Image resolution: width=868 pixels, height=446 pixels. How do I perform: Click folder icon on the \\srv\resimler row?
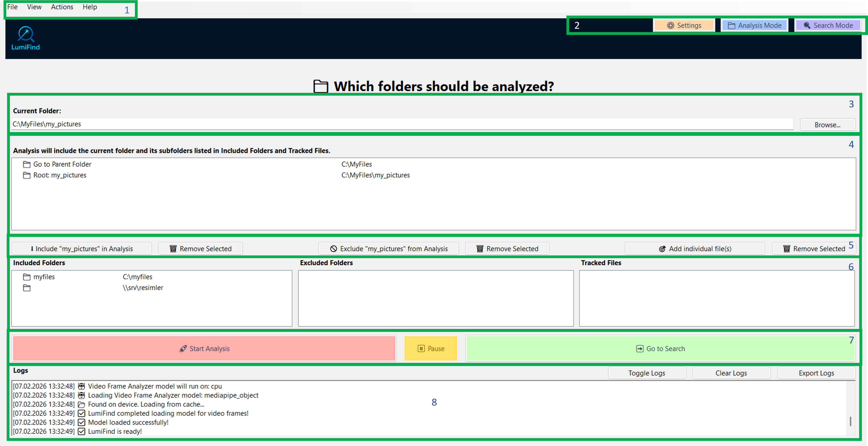[27, 288]
